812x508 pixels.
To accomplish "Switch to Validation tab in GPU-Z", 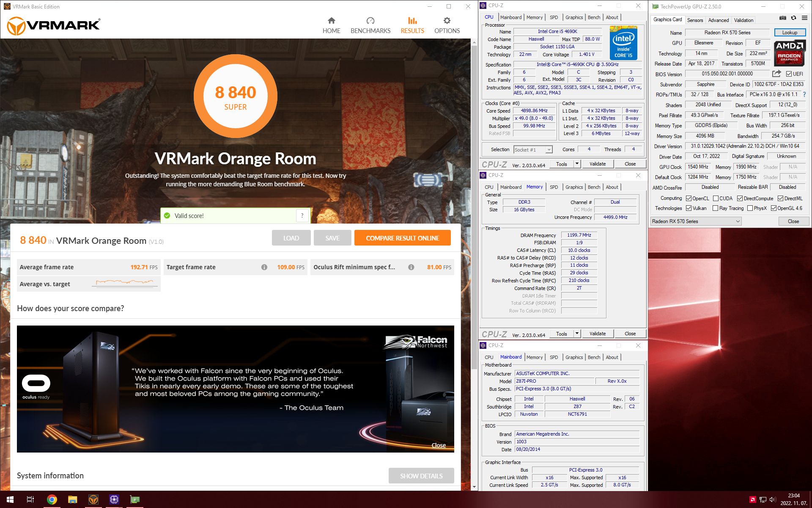I will (x=743, y=20).
